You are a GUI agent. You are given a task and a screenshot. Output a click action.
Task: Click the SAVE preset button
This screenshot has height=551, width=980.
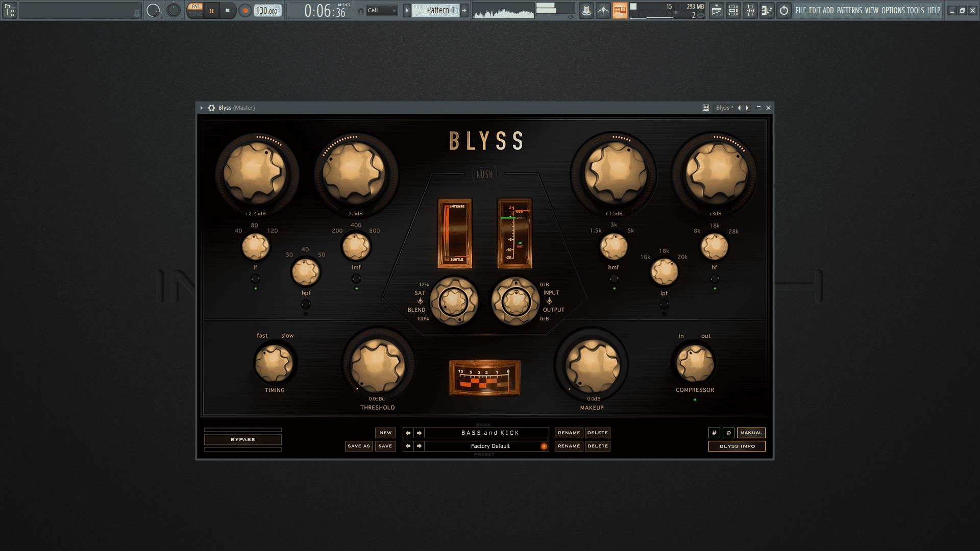click(x=385, y=446)
